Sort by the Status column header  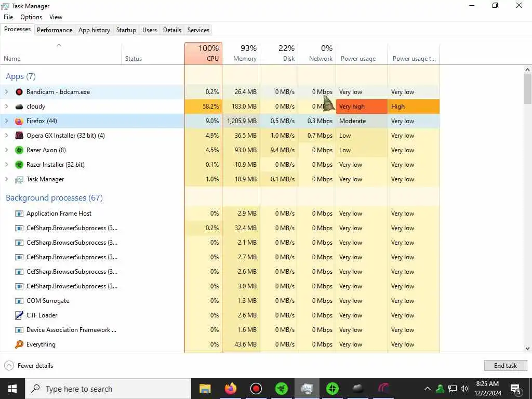click(x=153, y=54)
